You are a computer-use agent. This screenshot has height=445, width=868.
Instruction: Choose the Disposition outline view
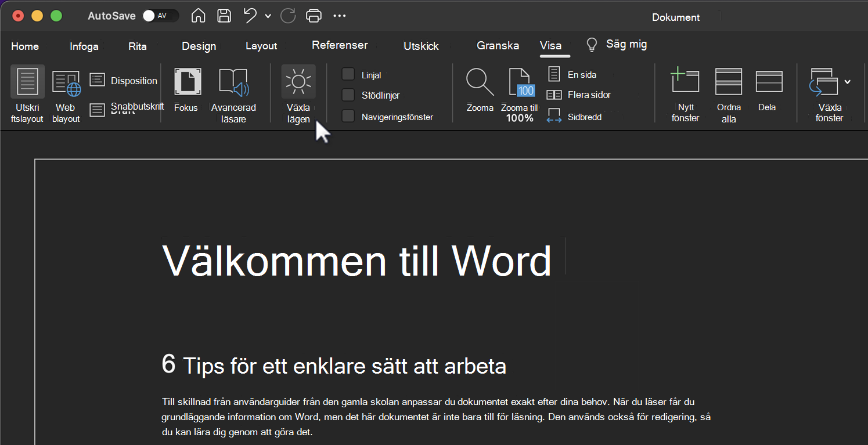click(124, 81)
